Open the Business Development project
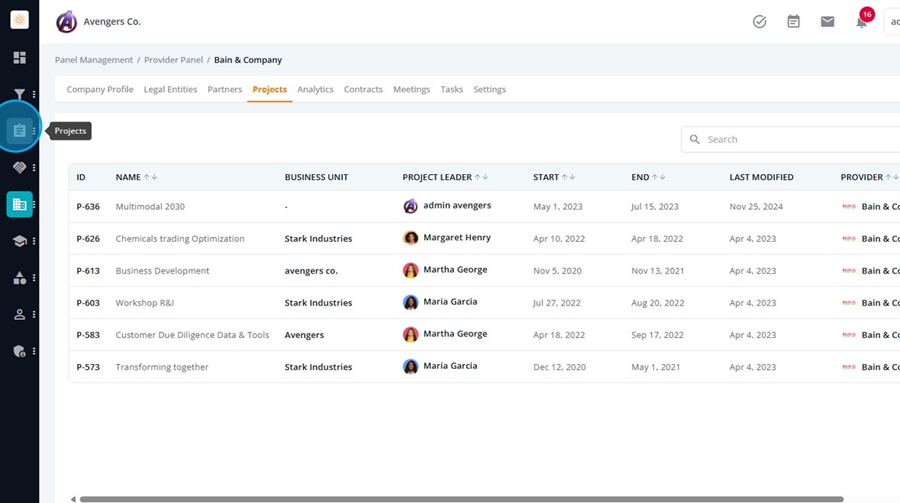Screen dimensions: 900x503 (162, 271)
